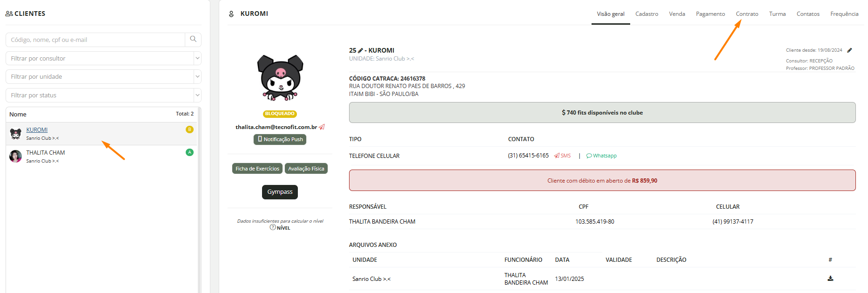Focus the client search input field
This screenshot has height=293, width=868.
(x=95, y=40)
